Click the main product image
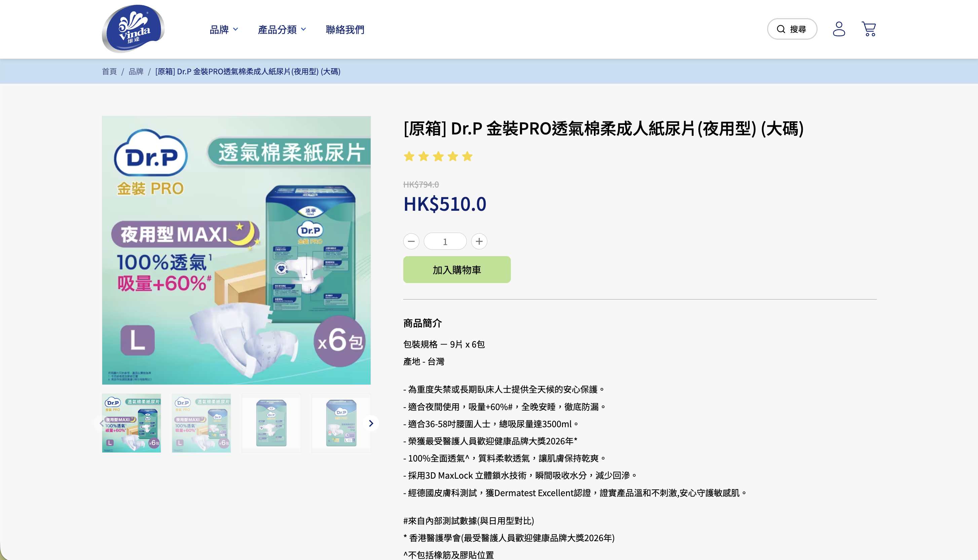This screenshot has height=560, width=978. pos(236,250)
